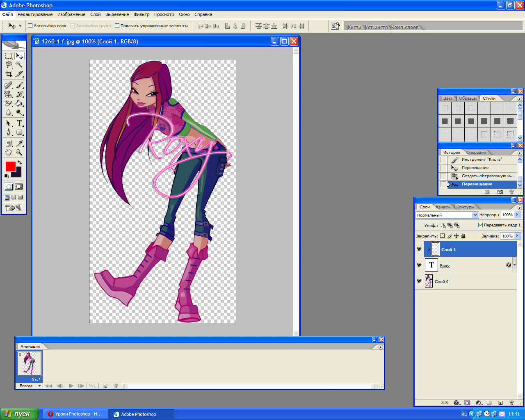Delete layer with Layers panel trash icon
Screen dimensions: 525x420
click(x=511, y=403)
